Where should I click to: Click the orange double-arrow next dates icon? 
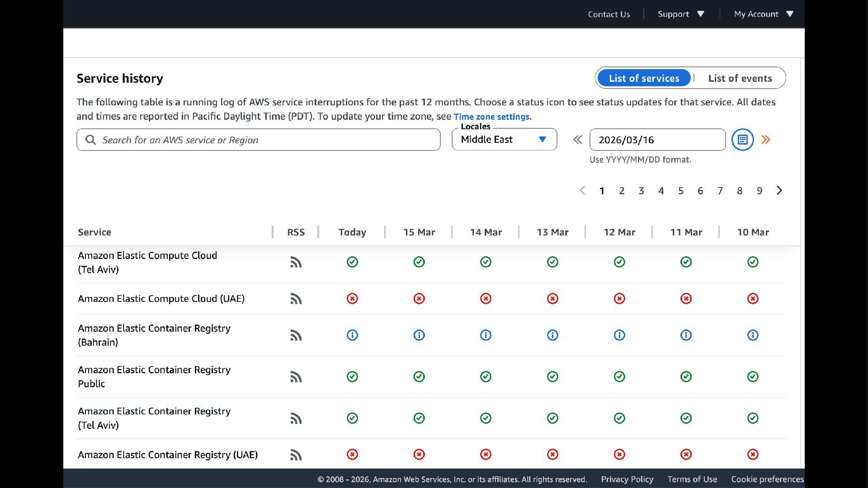point(766,140)
